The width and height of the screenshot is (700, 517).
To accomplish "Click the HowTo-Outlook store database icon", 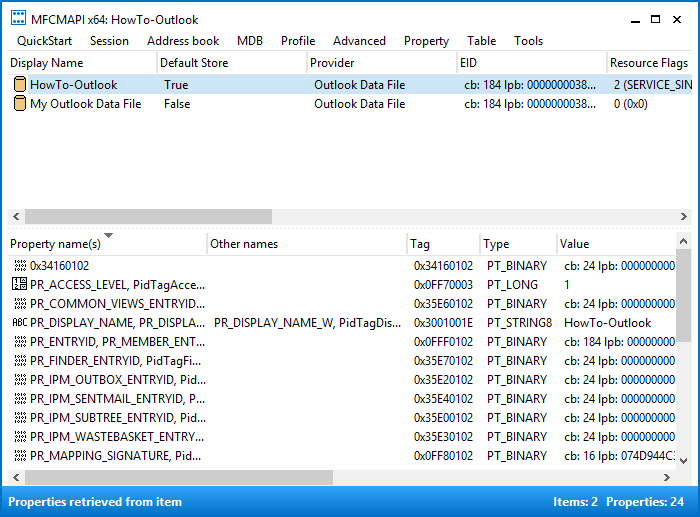I will (20, 84).
